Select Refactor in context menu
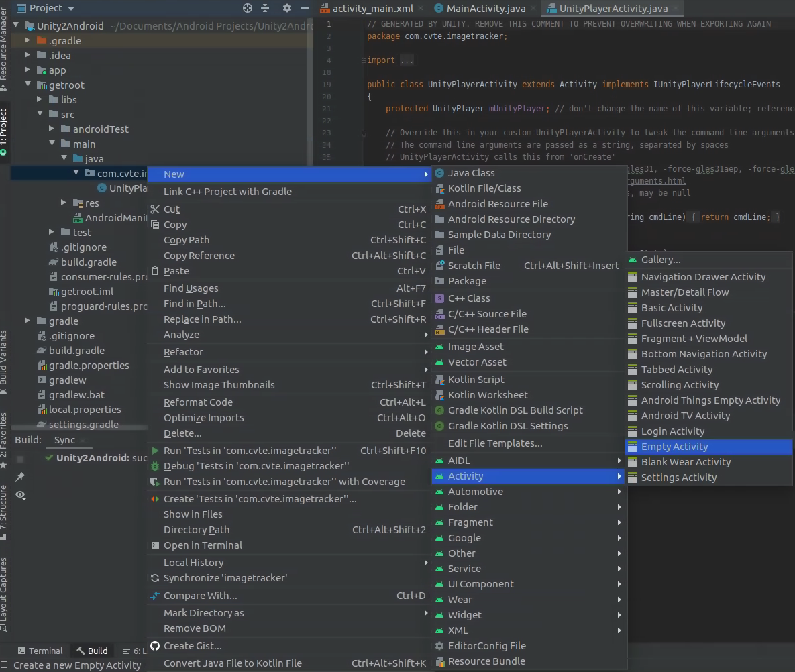The width and height of the screenshot is (795, 672). [289, 351]
